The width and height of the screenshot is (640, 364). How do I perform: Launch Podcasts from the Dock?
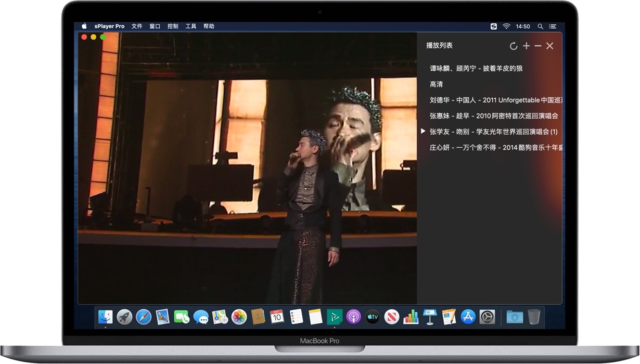coord(353,316)
